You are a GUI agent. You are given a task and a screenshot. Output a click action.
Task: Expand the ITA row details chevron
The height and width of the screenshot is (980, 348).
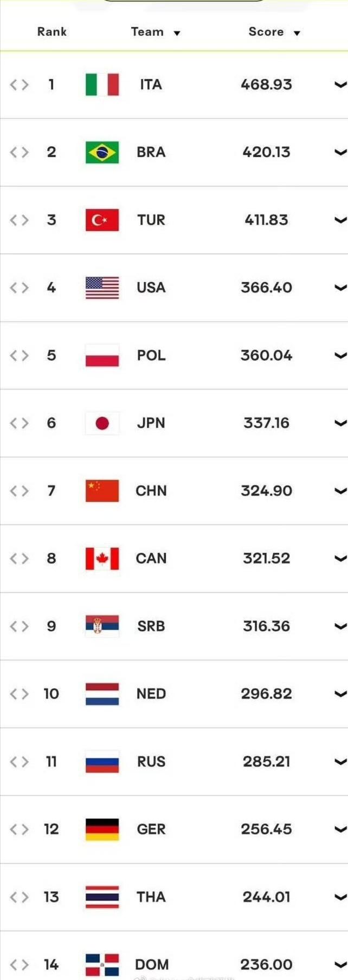pos(340,84)
